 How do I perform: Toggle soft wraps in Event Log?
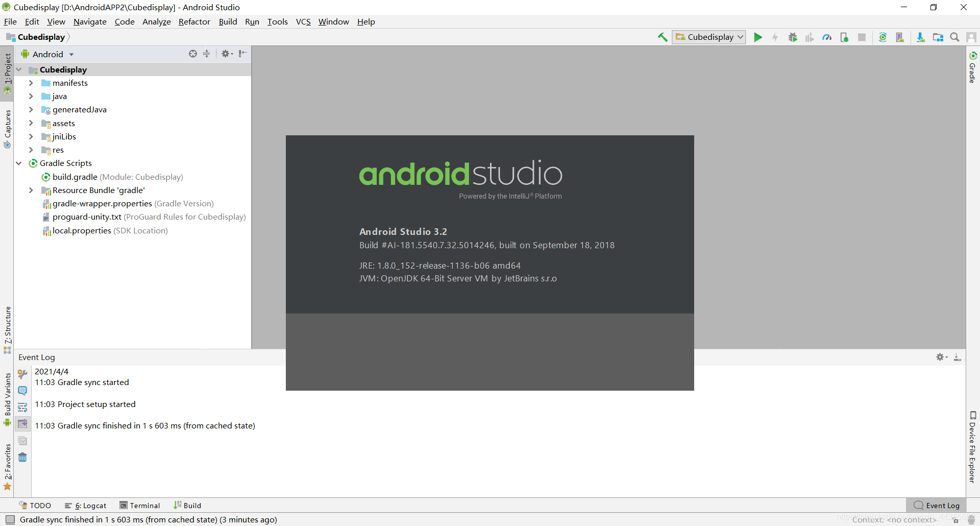22,407
